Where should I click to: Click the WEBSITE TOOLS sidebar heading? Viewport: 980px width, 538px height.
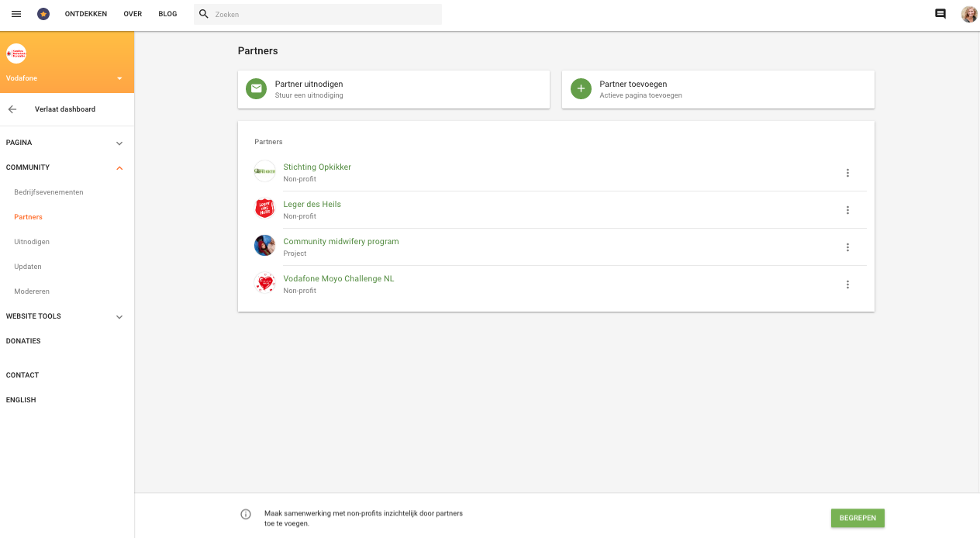[33, 316]
